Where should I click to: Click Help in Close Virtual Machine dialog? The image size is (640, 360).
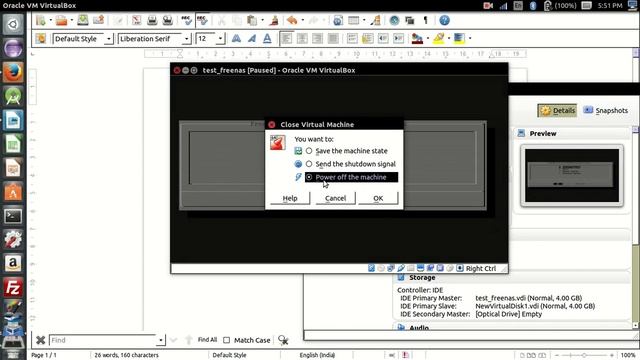290,198
